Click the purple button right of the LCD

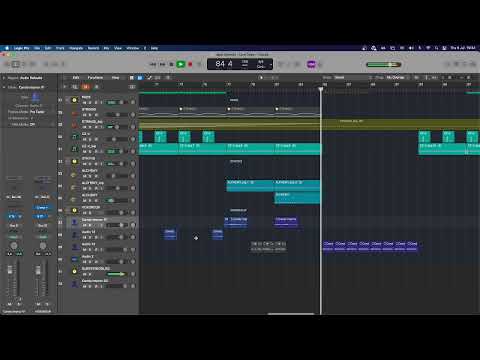pyautogui.click(x=311, y=64)
